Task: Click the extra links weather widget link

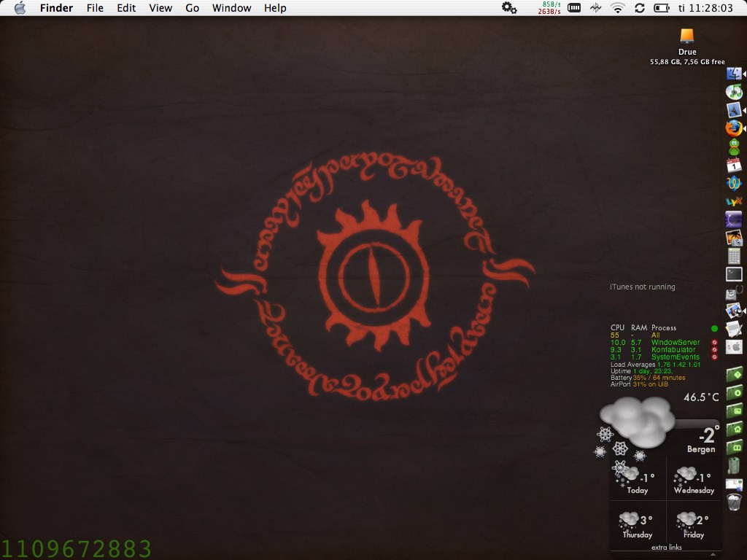Action: click(x=667, y=547)
